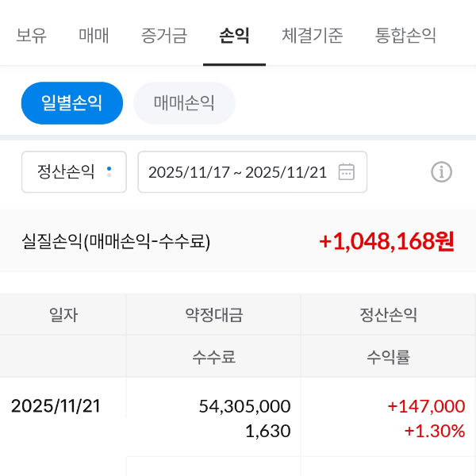Open the calendar date picker icon
This screenshot has height=476, width=476.
[x=346, y=171]
